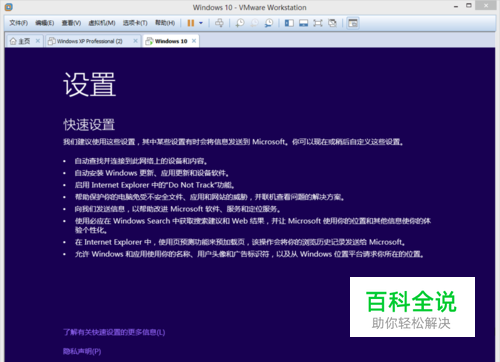Viewport: 500px width, 362px height.
Task: Enter full screen mode icon
Action: (318, 23)
